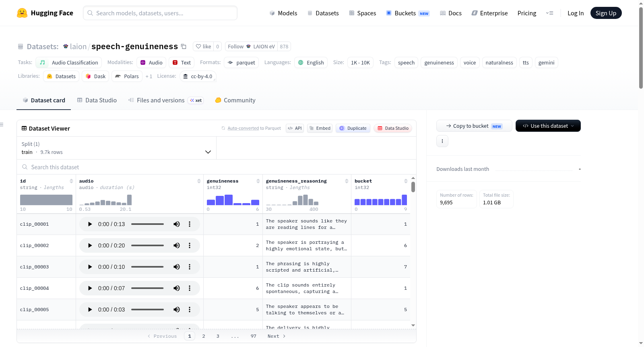Image resolution: width=644 pixels, height=347 pixels.
Task: Play the clip_00005 audio
Action: click(90, 310)
